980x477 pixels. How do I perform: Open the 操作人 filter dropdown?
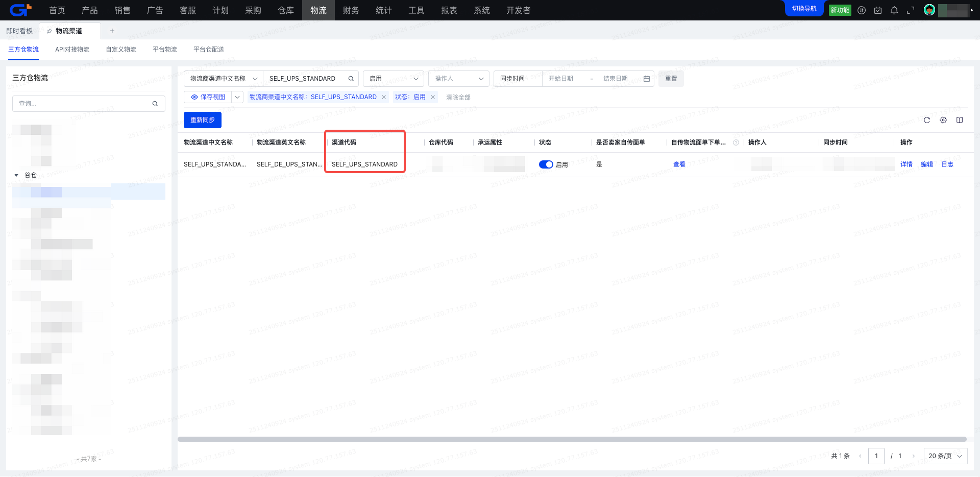(459, 79)
